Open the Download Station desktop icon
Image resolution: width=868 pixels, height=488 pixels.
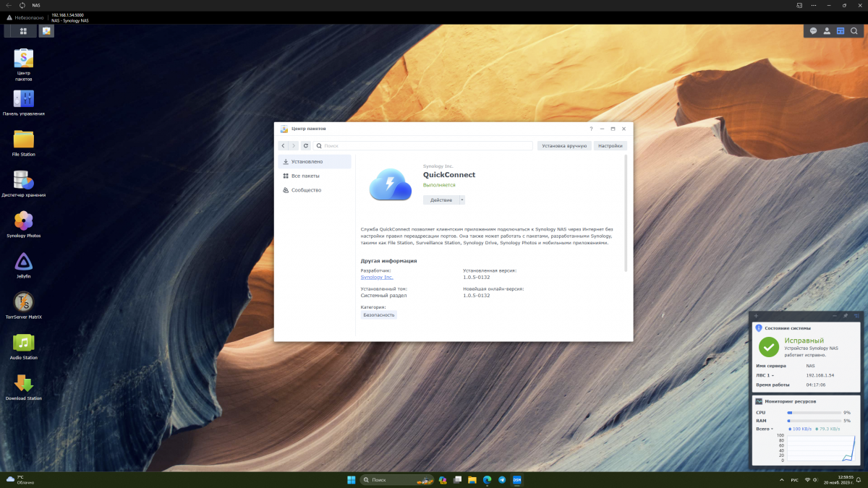(x=24, y=388)
